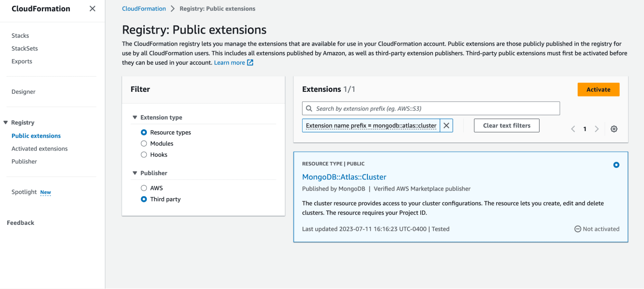
Task: Select the MongoDB::Atlas::Cluster radio button
Action: 616,165
